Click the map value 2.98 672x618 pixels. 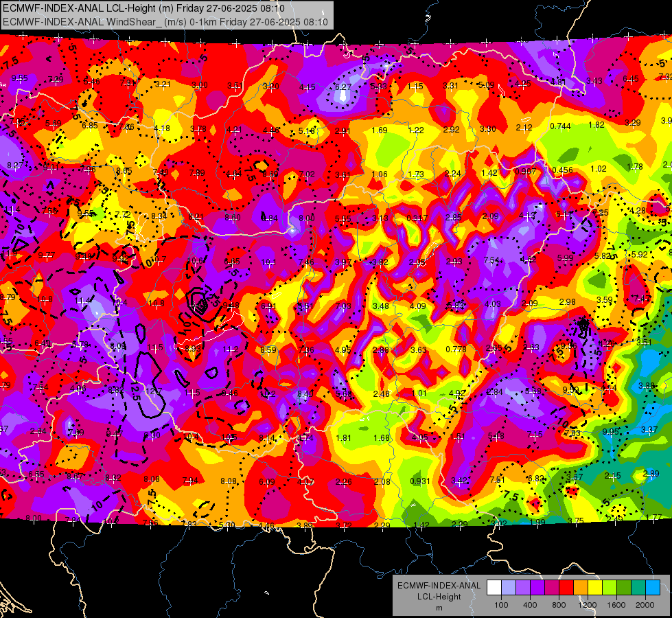click(567, 302)
